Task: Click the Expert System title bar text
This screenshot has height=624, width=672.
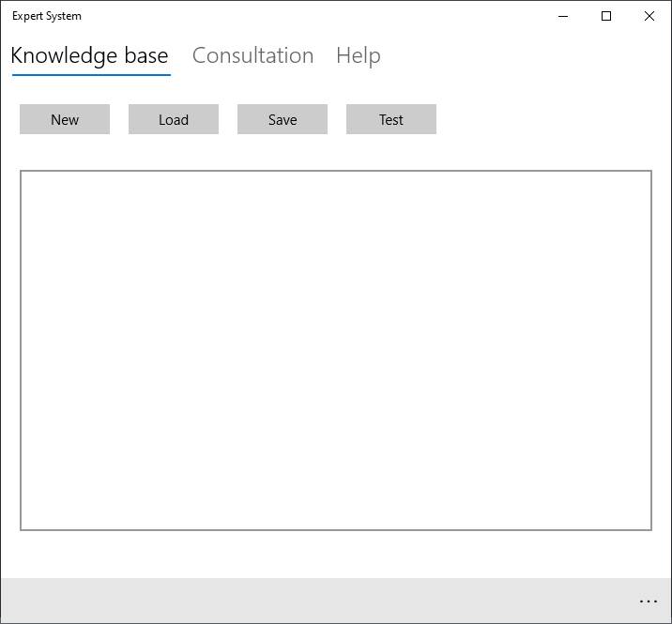Action: 47,16
